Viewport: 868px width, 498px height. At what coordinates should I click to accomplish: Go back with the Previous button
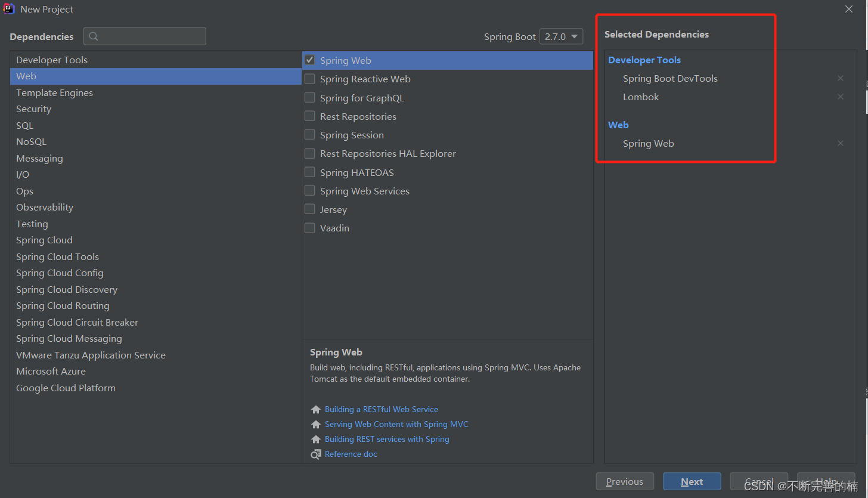(x=625, y=482)
